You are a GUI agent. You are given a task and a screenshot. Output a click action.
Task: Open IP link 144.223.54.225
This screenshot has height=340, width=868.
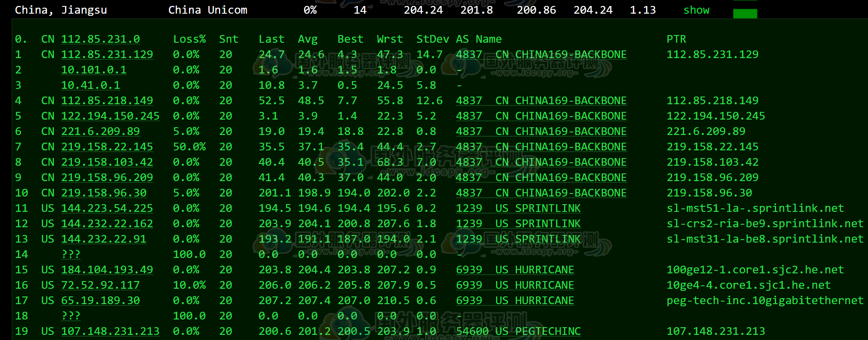pos(107,208)
